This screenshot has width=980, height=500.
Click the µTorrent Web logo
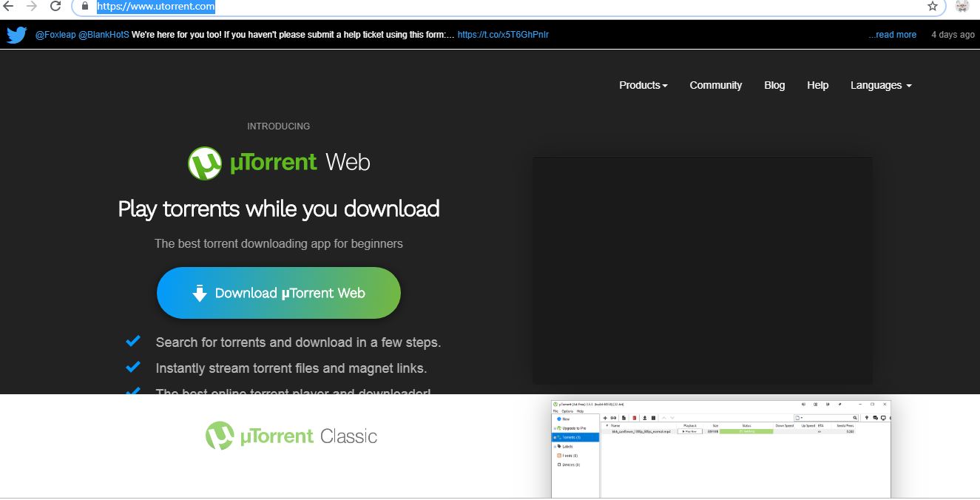[279, 163]
